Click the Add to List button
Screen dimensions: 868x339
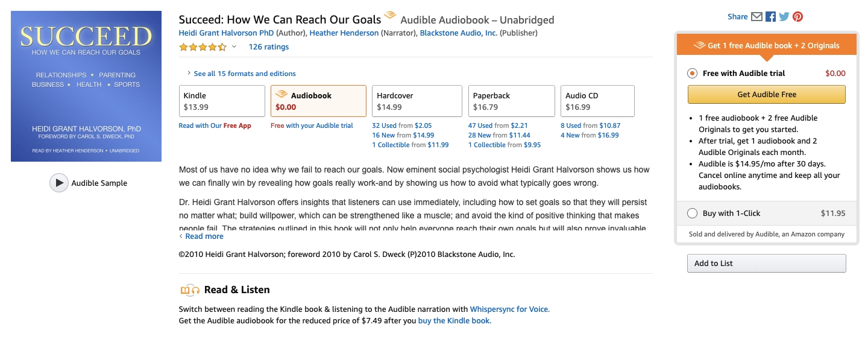pos(766,263)
